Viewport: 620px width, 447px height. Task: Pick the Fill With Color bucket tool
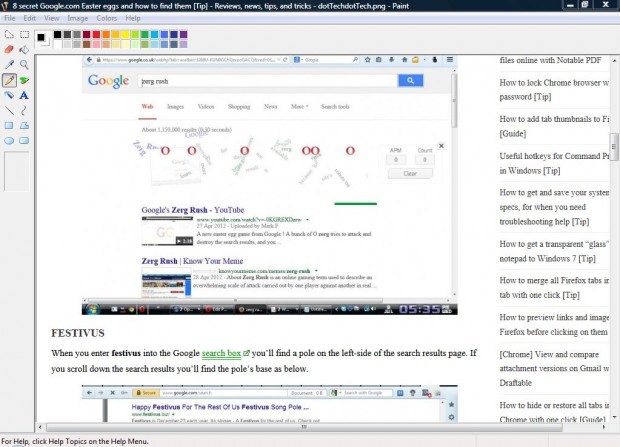pyautogui.click(x=25, y=49)
